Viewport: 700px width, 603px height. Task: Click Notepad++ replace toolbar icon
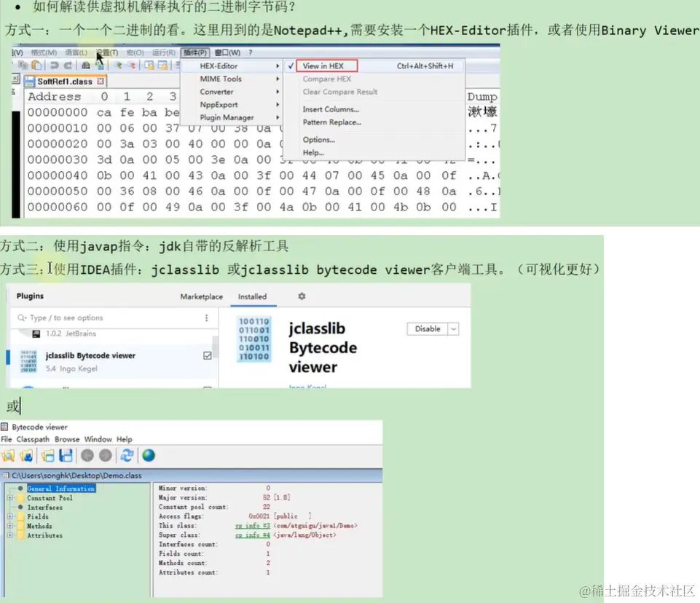coord(100,66)
